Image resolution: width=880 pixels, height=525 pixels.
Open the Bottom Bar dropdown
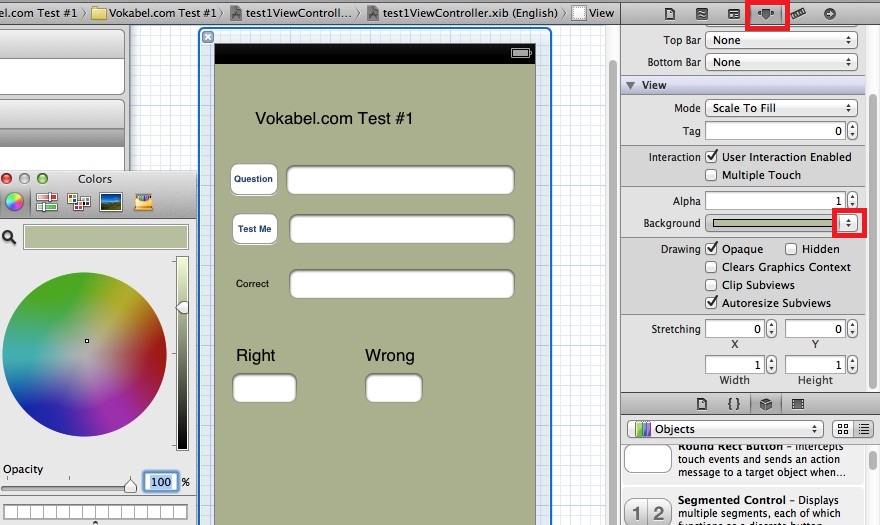coord(781,62)
